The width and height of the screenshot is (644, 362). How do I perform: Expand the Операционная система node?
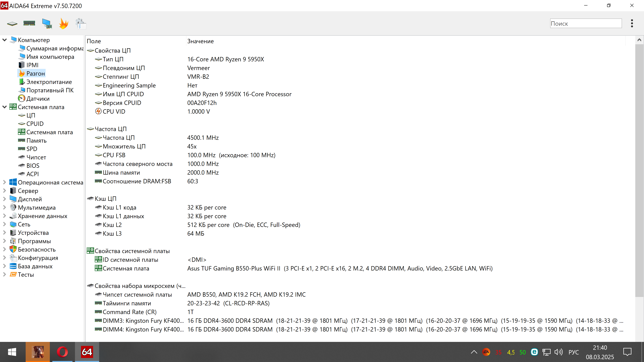(5, 182)
